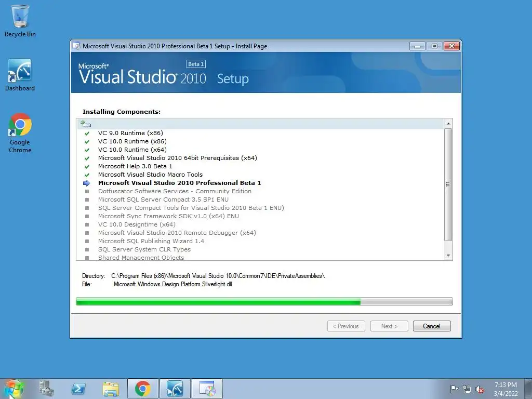The height and width of the screenshot is (399, 532).
Task: Click the green checkmark beside VC 9.0 Runtime
Action: (x=87, y=134)
